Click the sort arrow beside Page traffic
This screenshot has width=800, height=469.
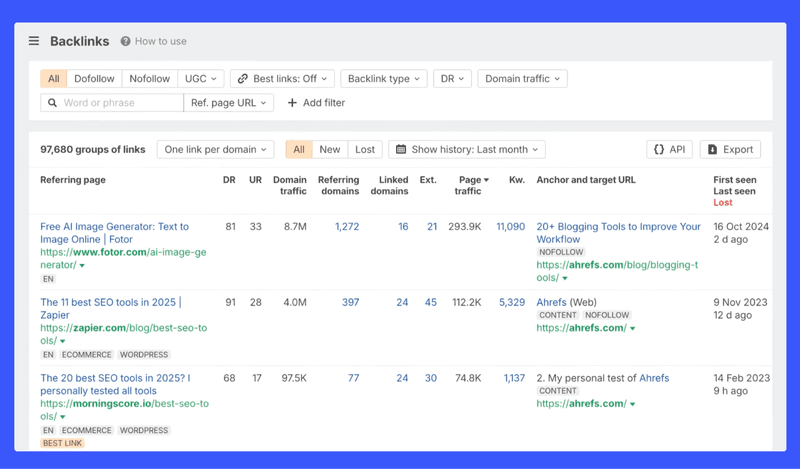[x=486, y=180]
